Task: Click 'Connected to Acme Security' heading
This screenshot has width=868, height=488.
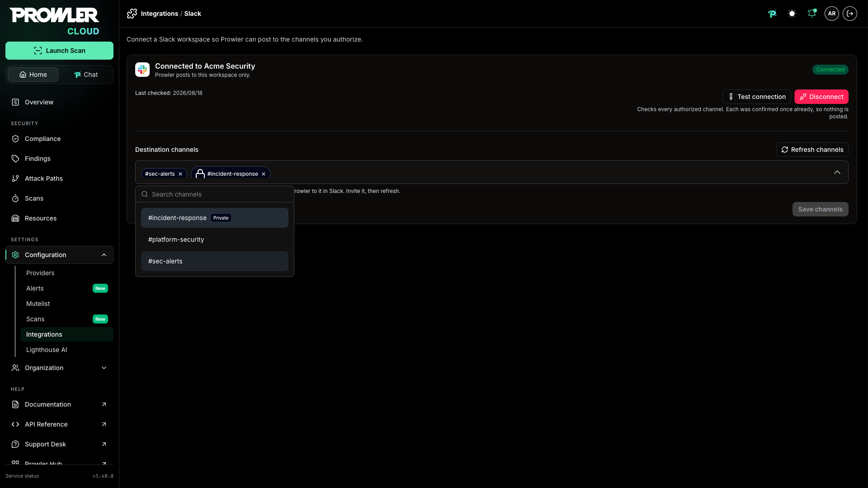Action: pyautogui.click(x=205, y=66)
